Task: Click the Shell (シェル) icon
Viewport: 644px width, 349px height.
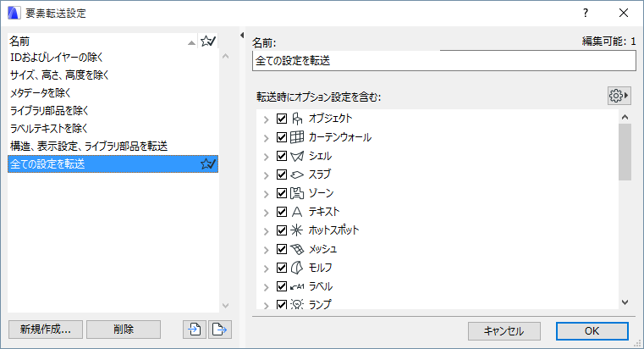Action: 297,156
